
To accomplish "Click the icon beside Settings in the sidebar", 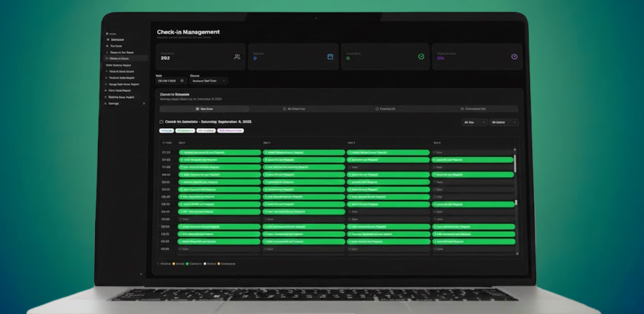I will tap(106, 104).
